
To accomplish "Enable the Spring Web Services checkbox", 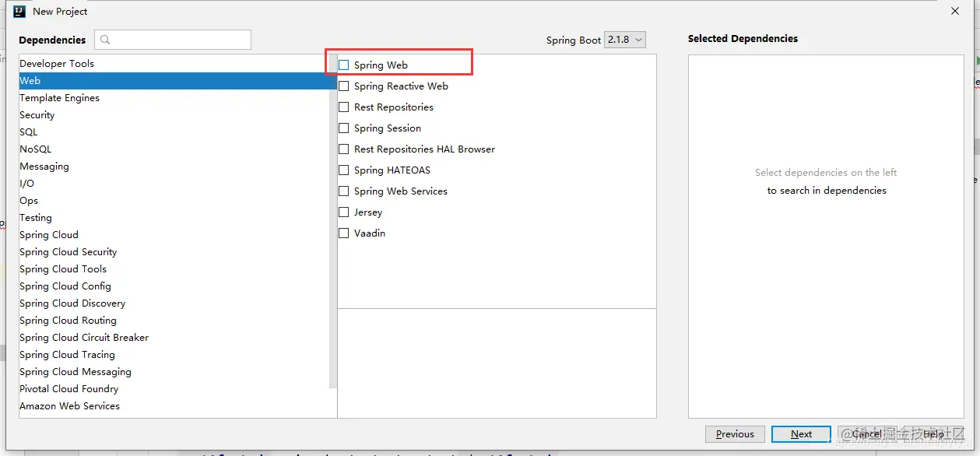I will [x=343, y=191].
